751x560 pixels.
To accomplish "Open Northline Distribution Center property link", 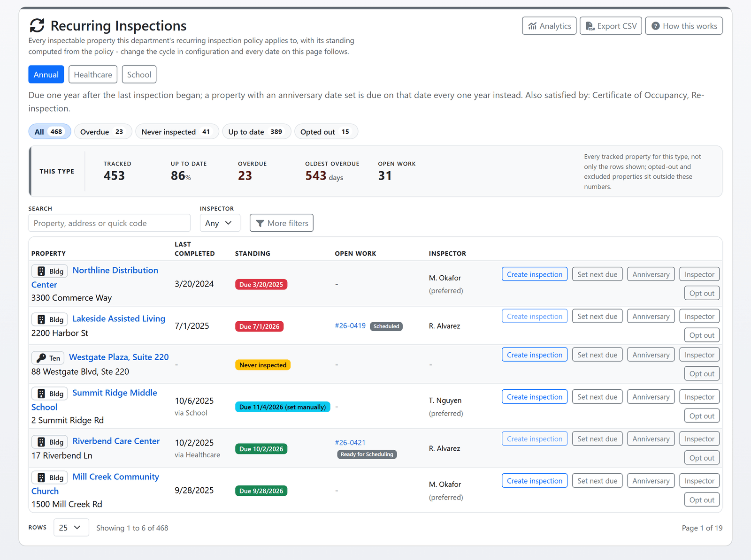I will click(x=95, y=277).
